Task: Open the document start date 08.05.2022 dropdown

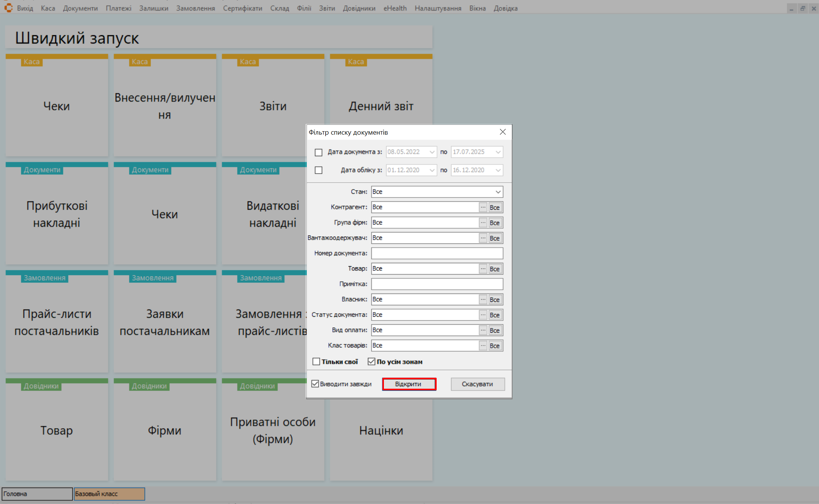Action: pyautogui.click(x=432, y=152)
